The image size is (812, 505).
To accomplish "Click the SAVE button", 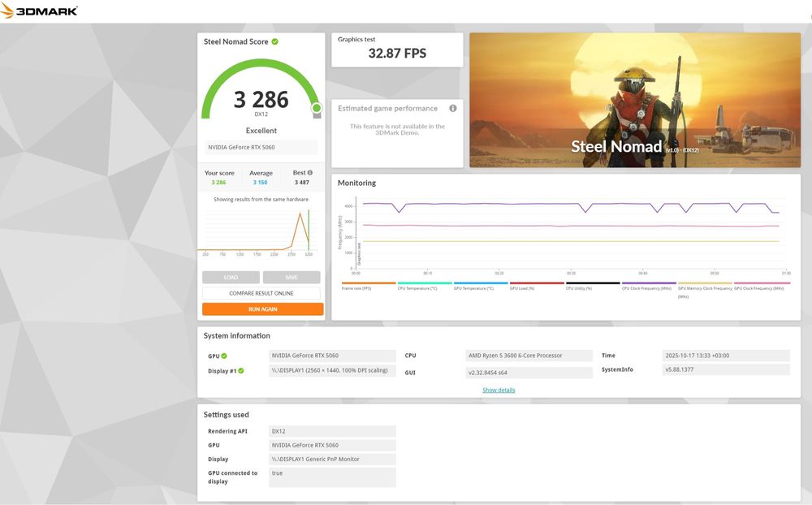I will [292, 277].
